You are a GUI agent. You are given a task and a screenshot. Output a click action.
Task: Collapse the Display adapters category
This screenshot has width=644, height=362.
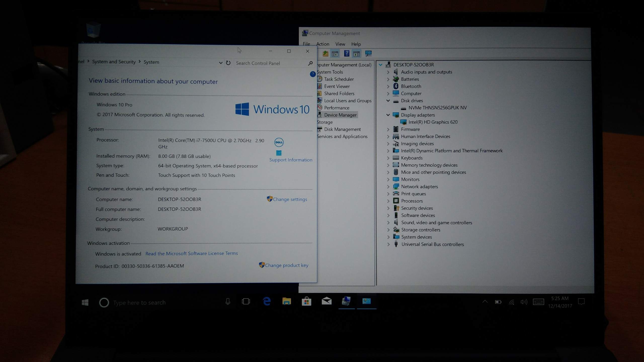pos(388,115)
